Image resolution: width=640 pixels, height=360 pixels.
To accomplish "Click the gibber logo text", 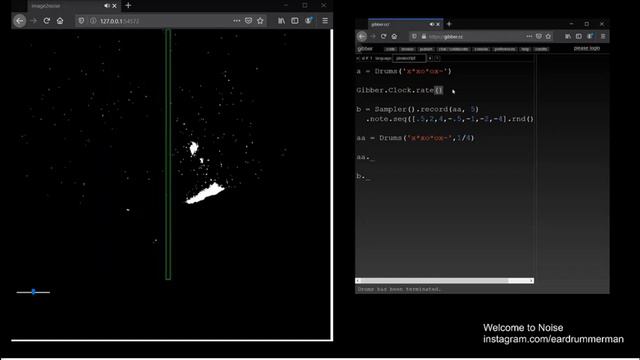I will click(x=365, y=49).
